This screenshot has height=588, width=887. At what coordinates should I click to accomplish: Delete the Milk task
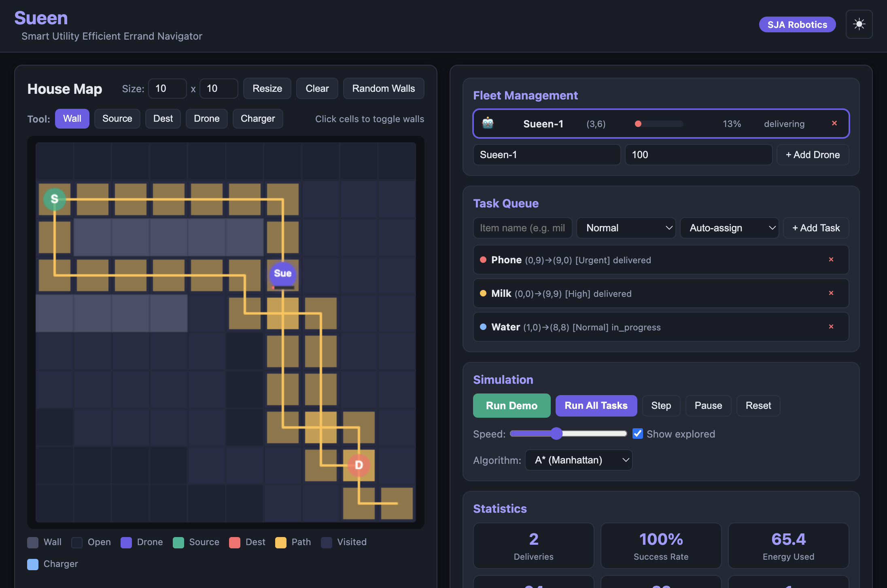click(831, 293)
